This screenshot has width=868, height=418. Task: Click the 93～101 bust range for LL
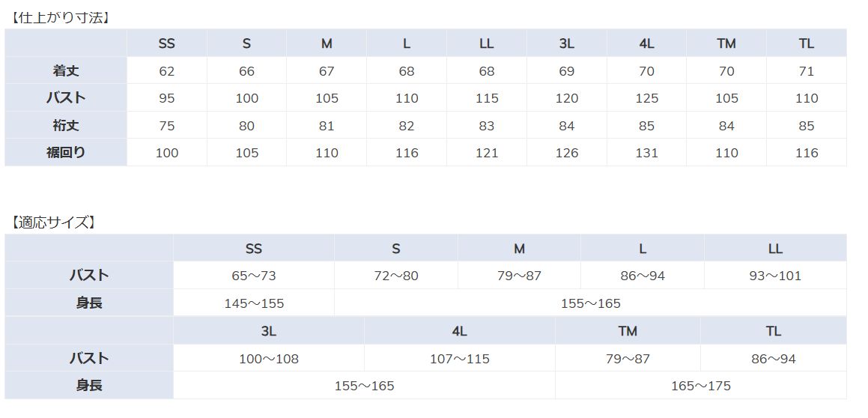click(x=775, y=275)
